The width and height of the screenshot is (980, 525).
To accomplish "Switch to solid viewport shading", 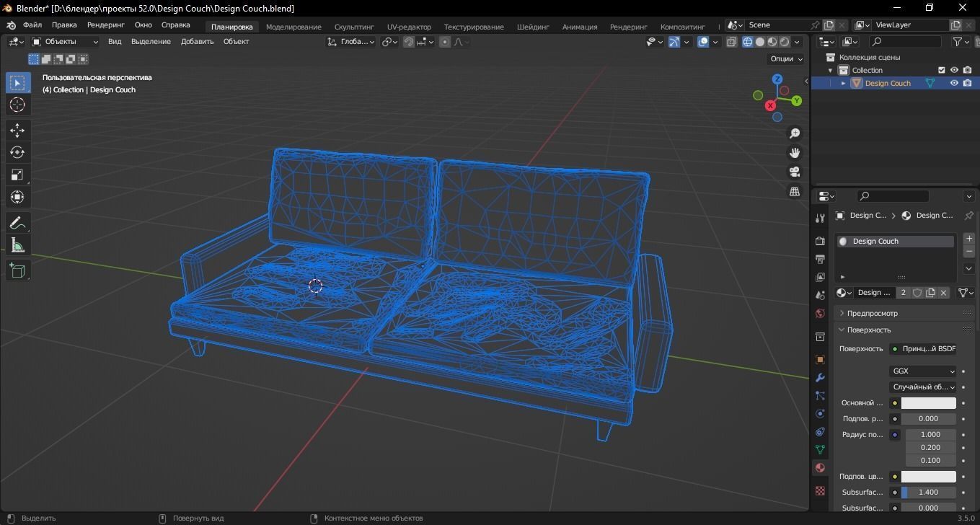I will (x=759, y=42).
